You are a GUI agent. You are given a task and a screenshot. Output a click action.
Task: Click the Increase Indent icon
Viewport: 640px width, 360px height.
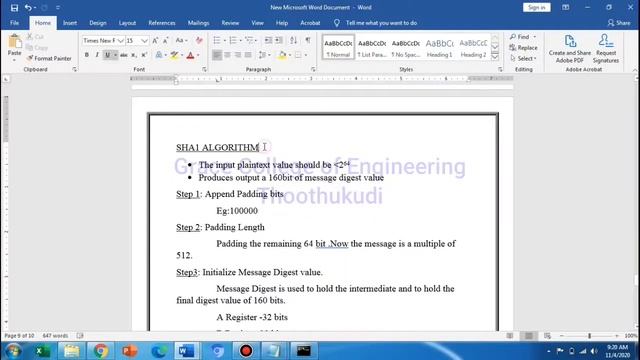(x=279, y=40)
